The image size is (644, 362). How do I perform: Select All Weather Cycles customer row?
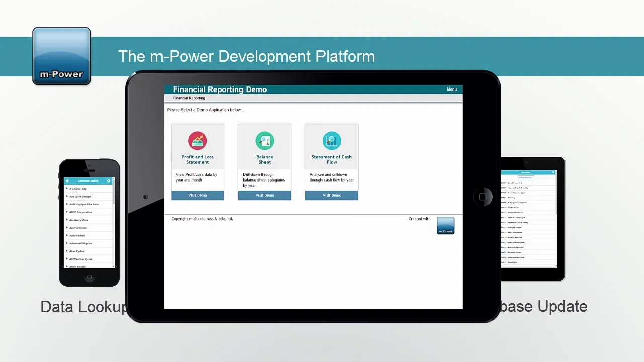pos(88,259)
